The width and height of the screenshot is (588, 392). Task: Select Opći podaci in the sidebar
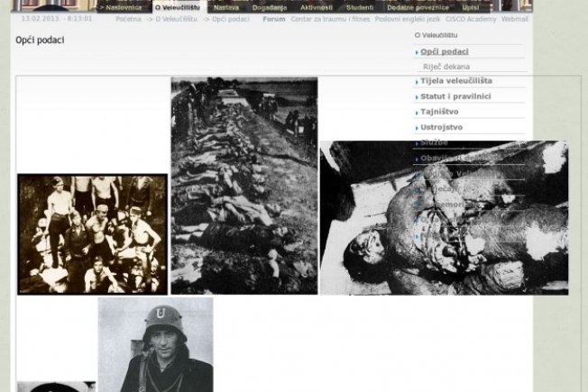445,51
